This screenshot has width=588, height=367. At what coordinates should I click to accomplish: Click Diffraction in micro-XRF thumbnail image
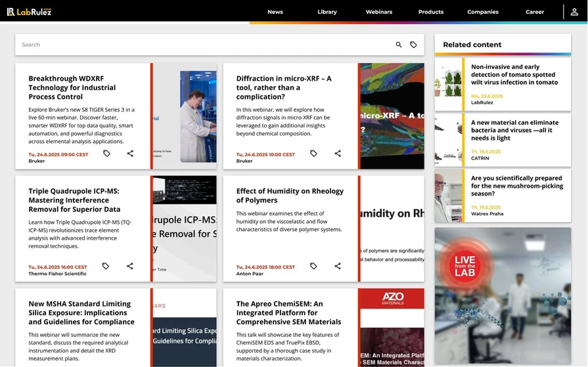point(392,116)
